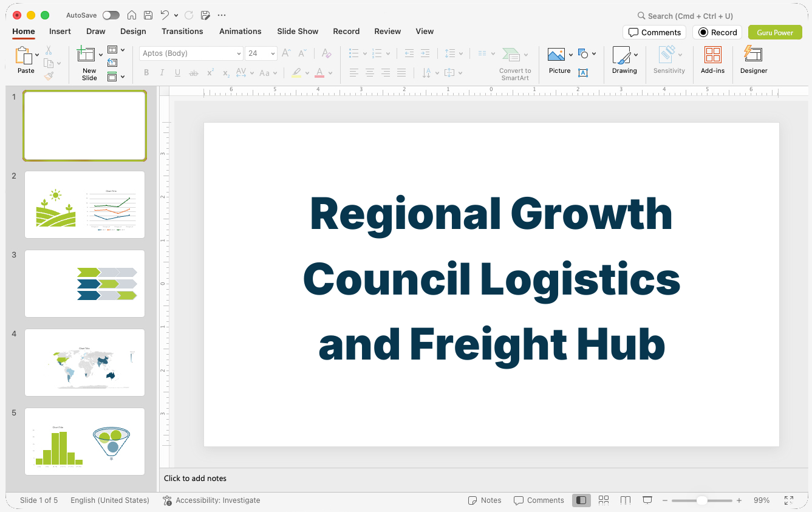Expand the Paste options arrow
Viewport: 812px width, 512px height.
pyautogui.click(x=38, y=55)
